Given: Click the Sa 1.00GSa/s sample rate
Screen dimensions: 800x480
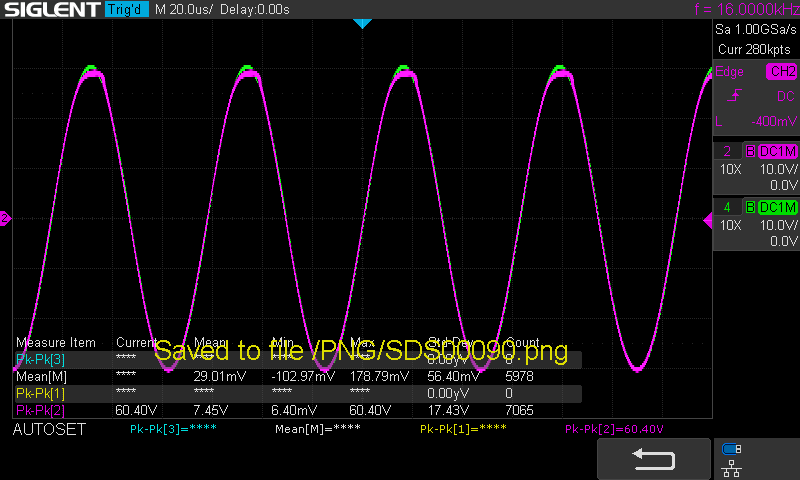Looking at the screenshot, I should 756,30.
